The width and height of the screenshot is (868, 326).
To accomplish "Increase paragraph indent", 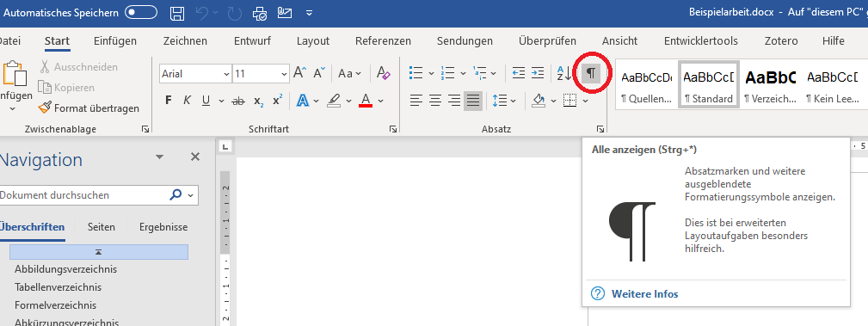I will tap(538, 72).
